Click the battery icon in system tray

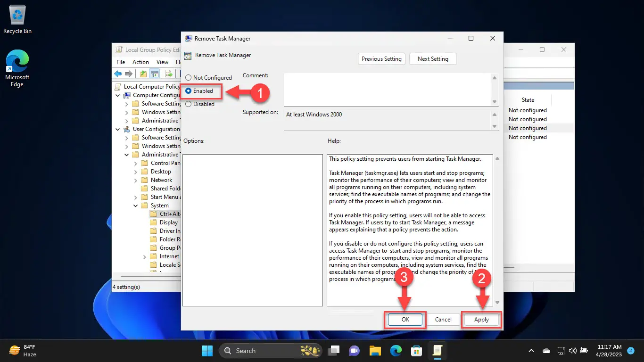pyautogui.click(x=584, y=351)
